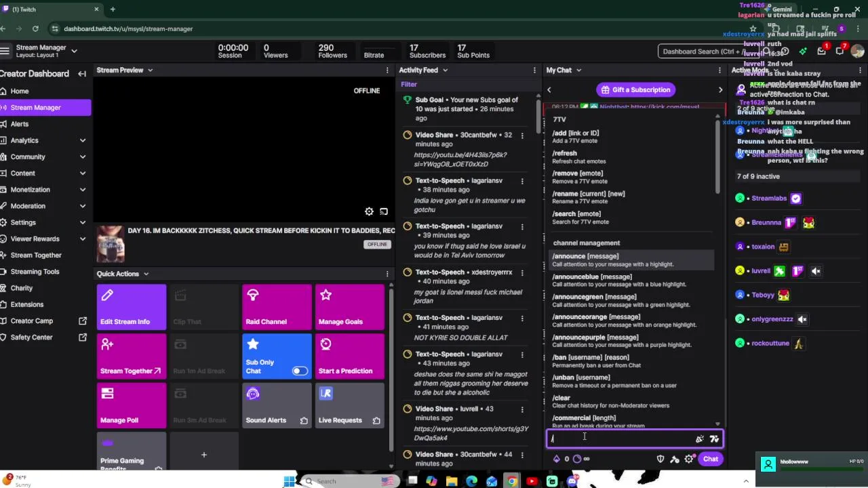Click Gift a Subscription button
Image resolution: width=868 pixels, height=488 pixels.
click(636, 89)
